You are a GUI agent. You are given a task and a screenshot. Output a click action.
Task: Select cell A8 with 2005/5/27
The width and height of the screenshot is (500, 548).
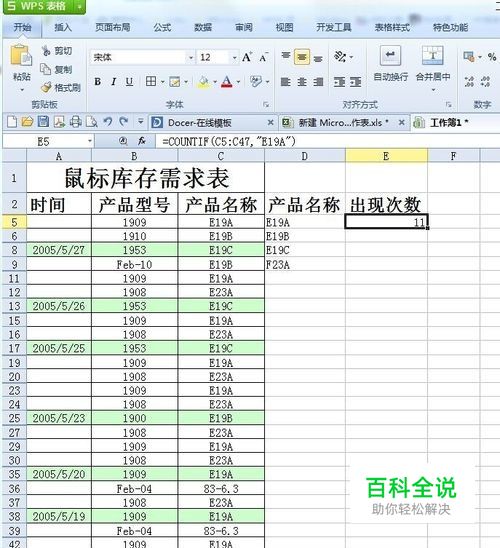tap(59, 250)
